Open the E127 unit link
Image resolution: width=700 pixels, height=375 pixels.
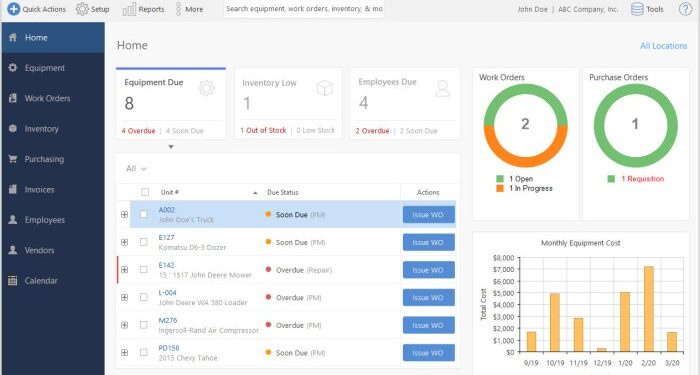tap(167, 238)
